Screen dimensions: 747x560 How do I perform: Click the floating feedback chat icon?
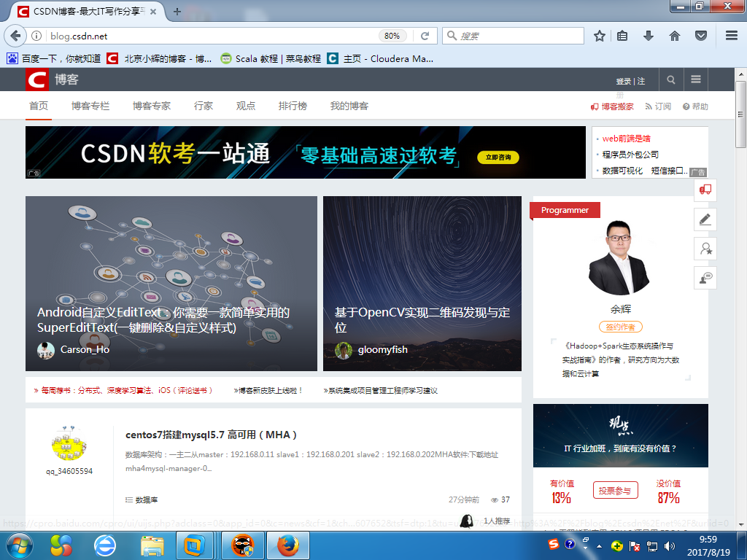(x=705, y=278)
